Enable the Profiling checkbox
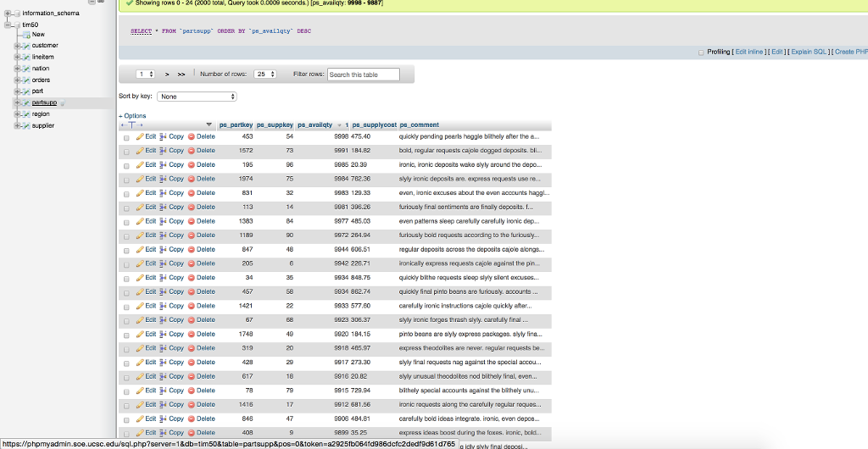 click(x=700, y=53)
